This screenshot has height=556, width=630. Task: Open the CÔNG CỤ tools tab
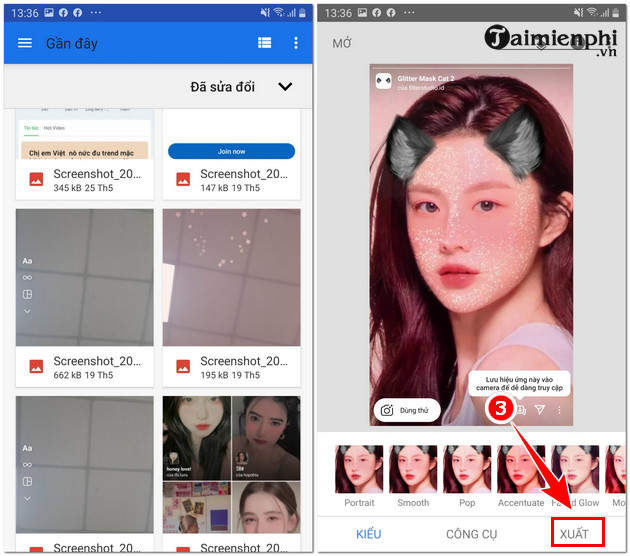tap(472, 534)
